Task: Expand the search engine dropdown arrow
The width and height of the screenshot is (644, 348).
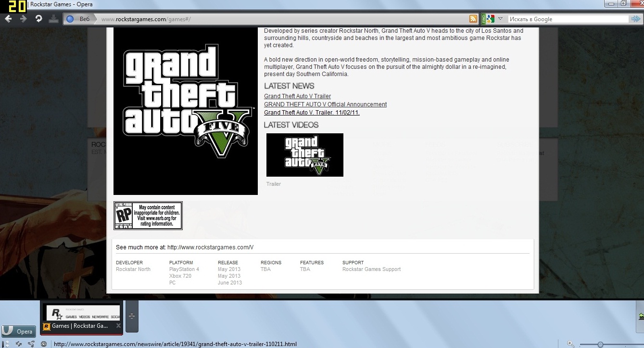Action: 500,19
